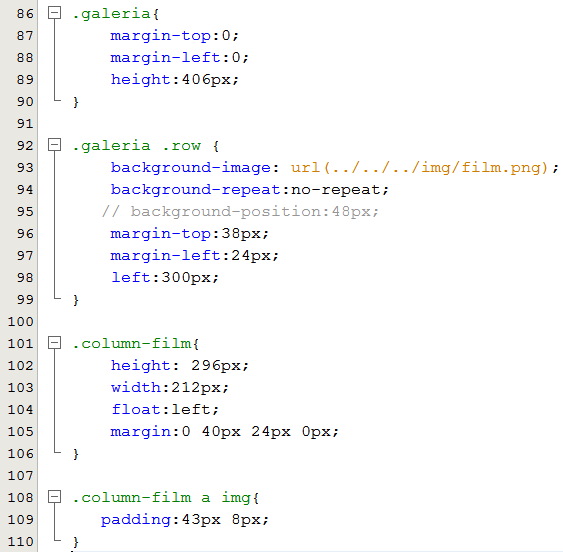Viewport: 563px width, 552px height.
Task: Click line number 103 in the margin
Action: click(x=20, y=388)
